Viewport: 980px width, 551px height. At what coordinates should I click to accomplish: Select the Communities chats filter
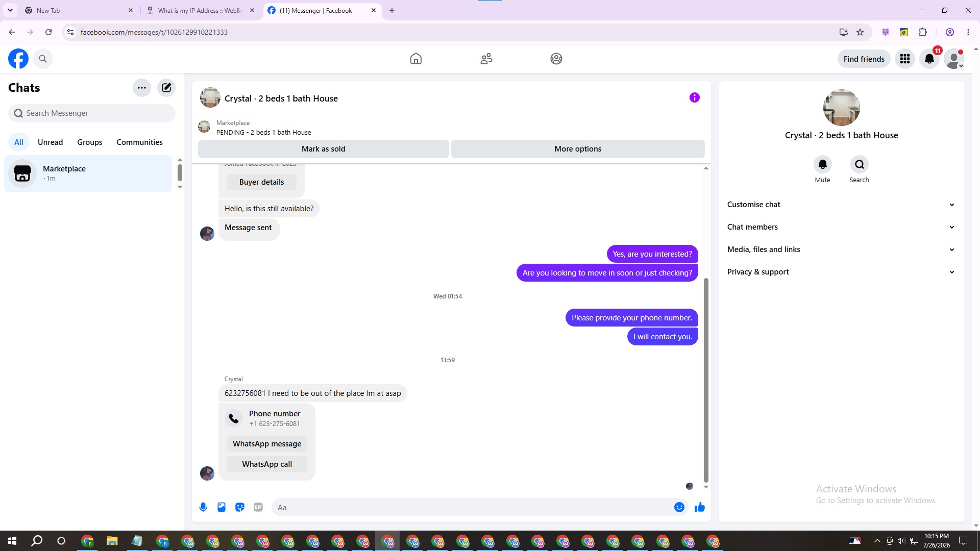coord(139,142)
